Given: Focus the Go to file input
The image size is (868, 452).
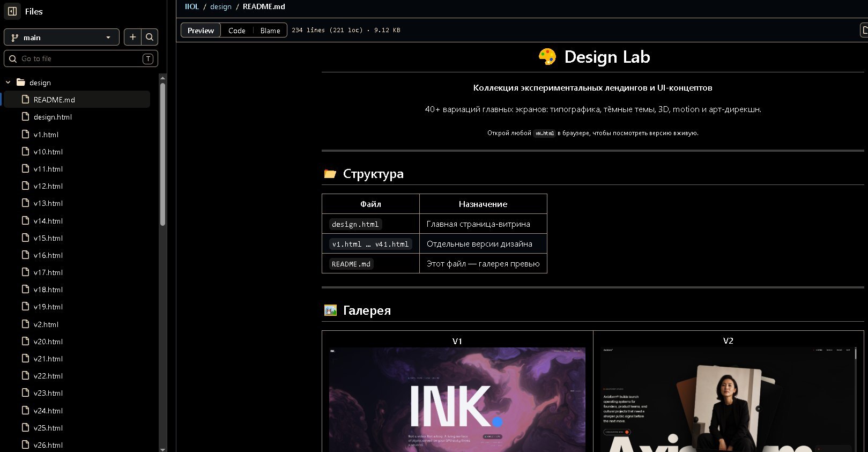Looking at the screenshot, I should 81,58.
